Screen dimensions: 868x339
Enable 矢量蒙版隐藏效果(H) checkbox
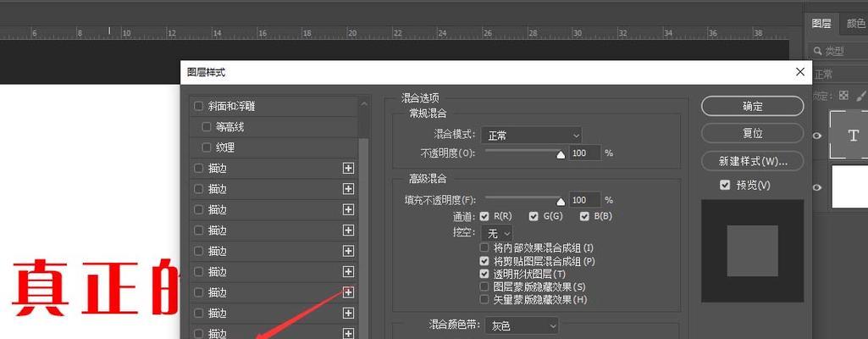[484, 300]
